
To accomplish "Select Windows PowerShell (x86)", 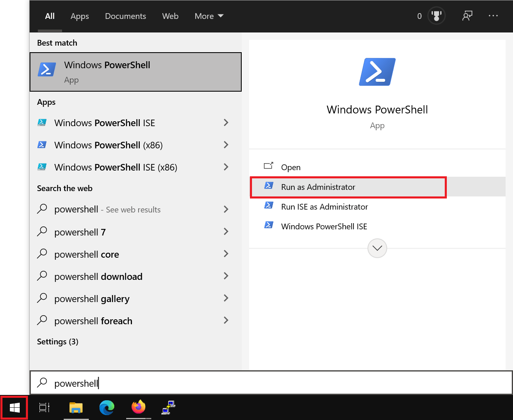I will coord(108,145).
